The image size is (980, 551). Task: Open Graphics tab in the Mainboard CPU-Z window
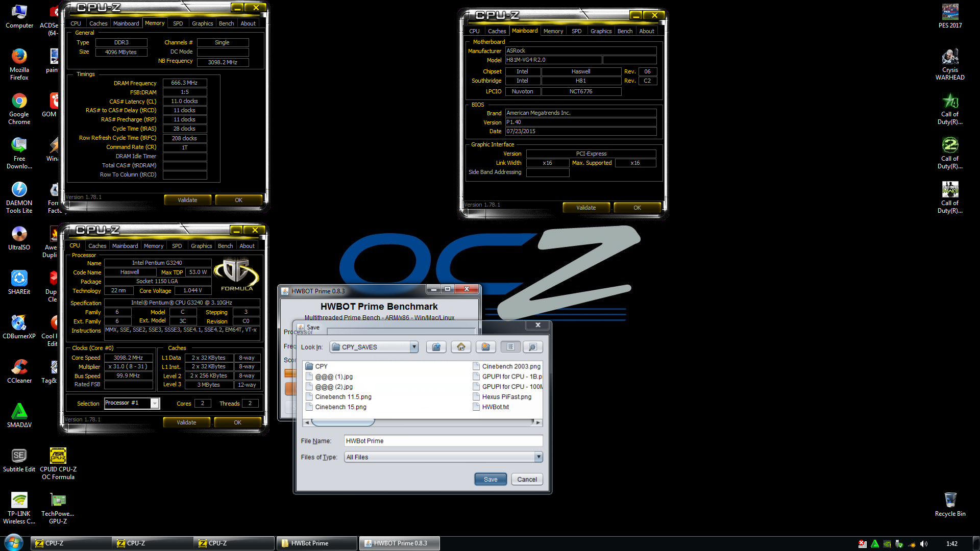601,31
